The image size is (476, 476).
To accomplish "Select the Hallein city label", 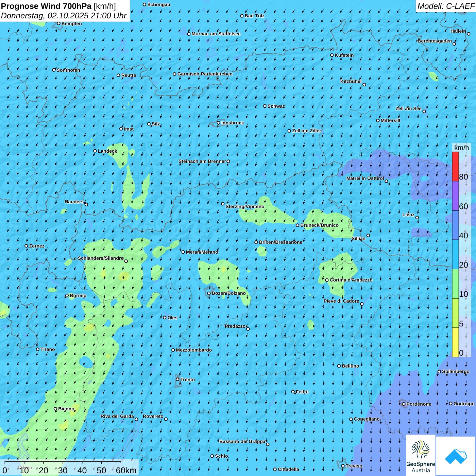I will coord(458,31).
